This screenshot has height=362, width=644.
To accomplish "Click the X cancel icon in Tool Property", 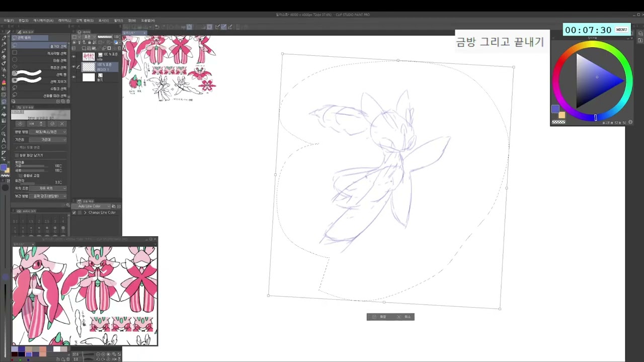I will (x=62, y=124).
